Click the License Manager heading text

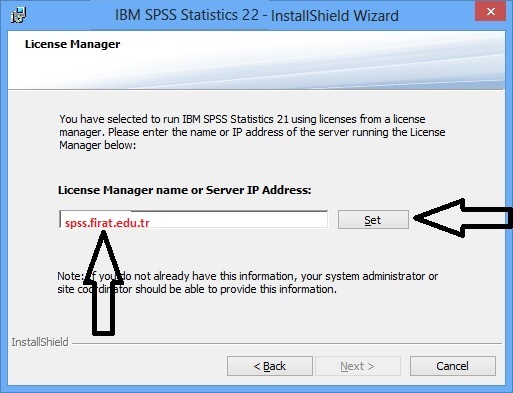(72, 44)
